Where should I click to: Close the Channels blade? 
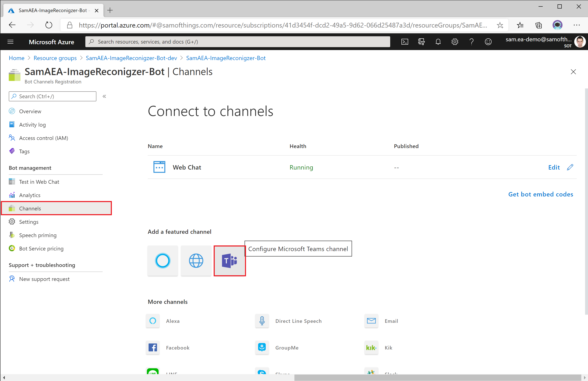click(x=573, y=72)
